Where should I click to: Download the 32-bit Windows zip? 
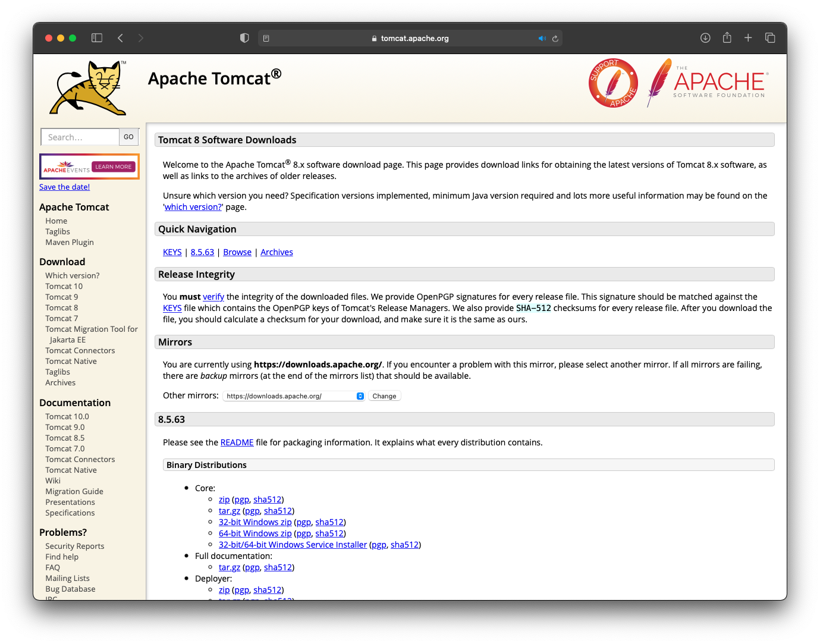pyautogui.click(x=255, y=522)
